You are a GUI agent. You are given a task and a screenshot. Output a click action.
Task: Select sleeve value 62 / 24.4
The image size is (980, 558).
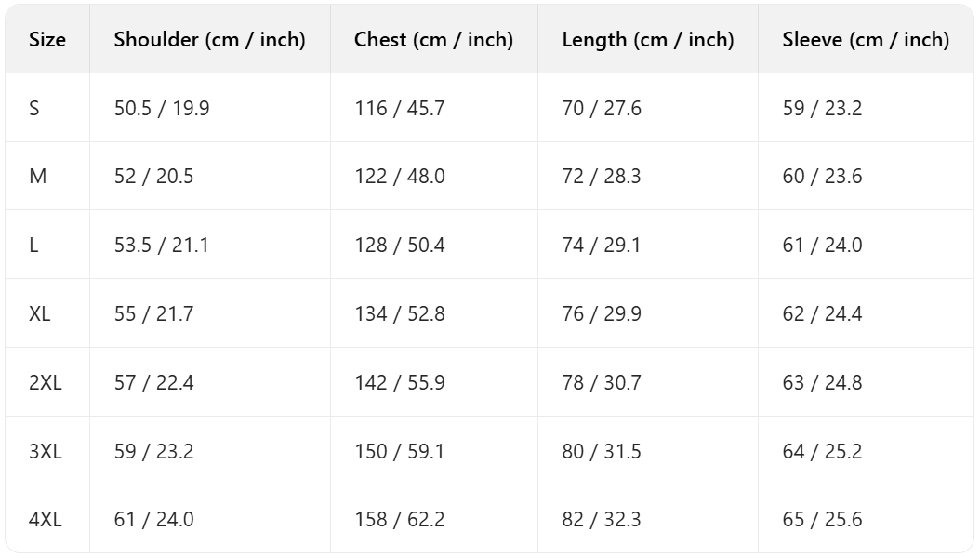[822, 314]
